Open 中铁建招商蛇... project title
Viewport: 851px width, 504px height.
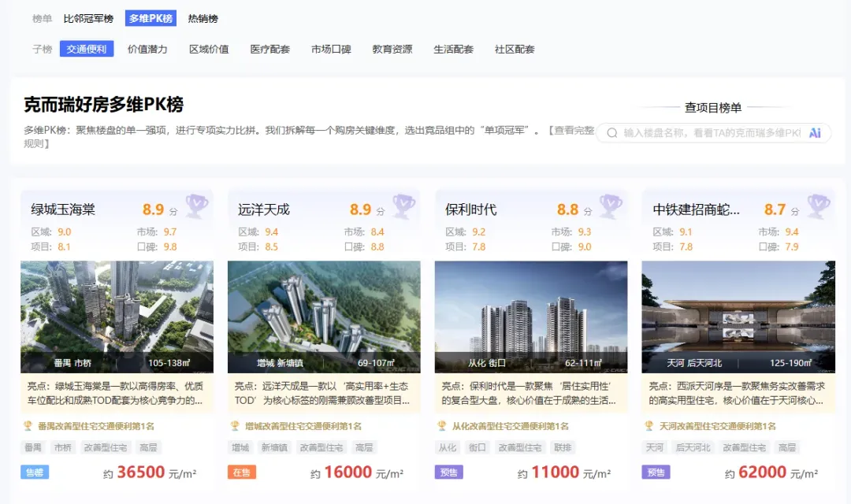point(696,209)
